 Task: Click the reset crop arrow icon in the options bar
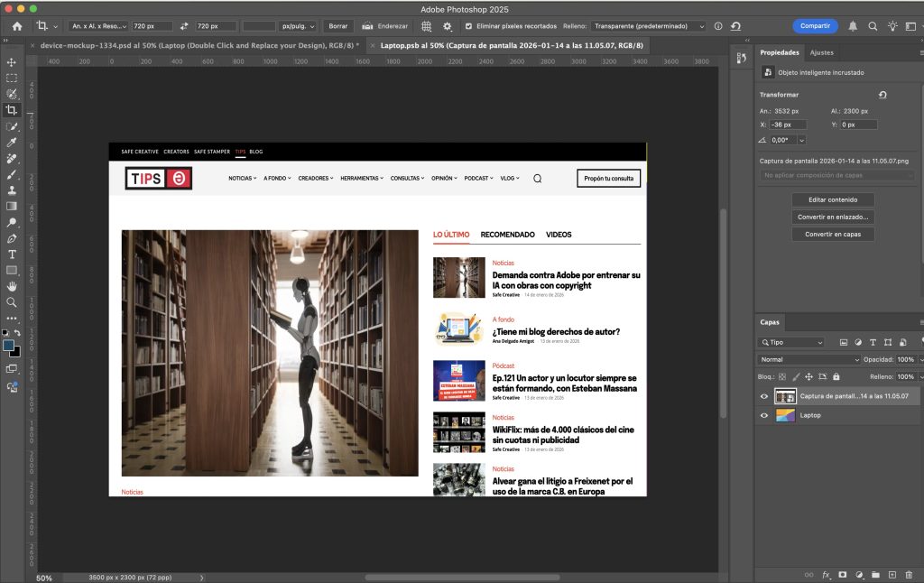coord(736,26)
